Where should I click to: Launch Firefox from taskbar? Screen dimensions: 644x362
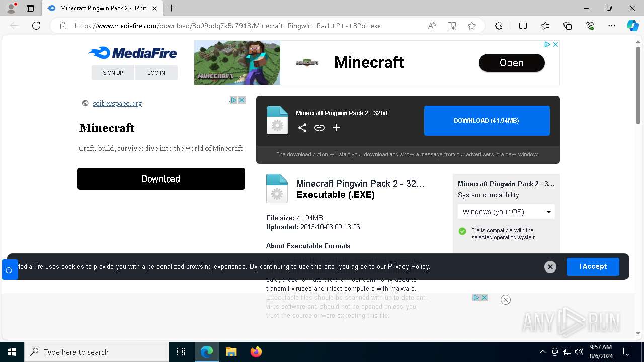[x=256, y=352]
